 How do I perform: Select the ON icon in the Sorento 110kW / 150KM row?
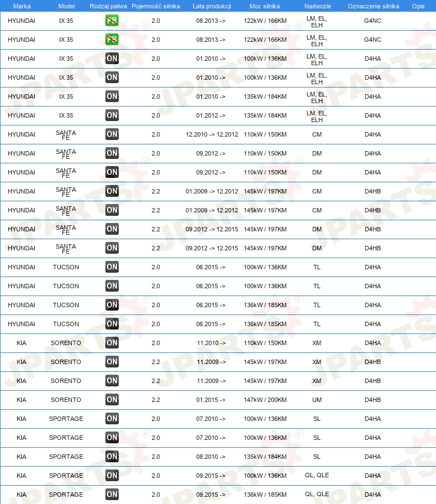pyautogui.click(x=112, y=343)
